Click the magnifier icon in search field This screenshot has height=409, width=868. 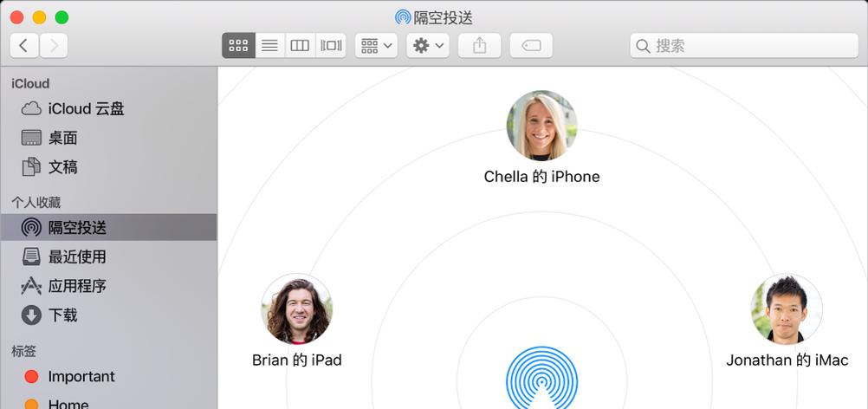[x=643, y=46]
